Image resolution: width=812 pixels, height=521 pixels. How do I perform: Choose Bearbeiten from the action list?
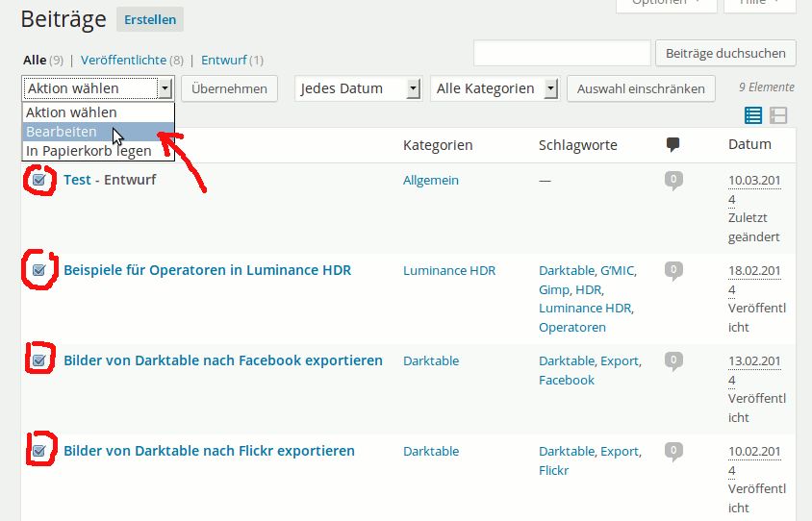click(x=98, y=132)
